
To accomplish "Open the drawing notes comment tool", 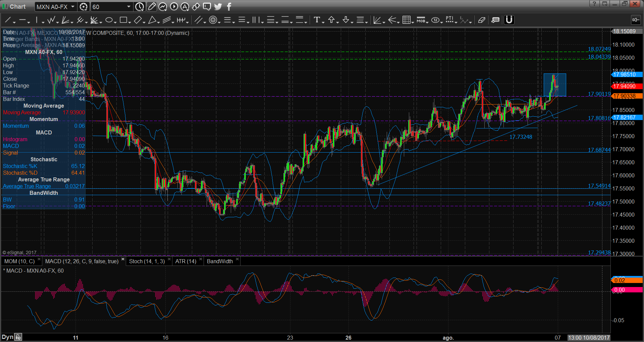I will [x=495, y=20].
